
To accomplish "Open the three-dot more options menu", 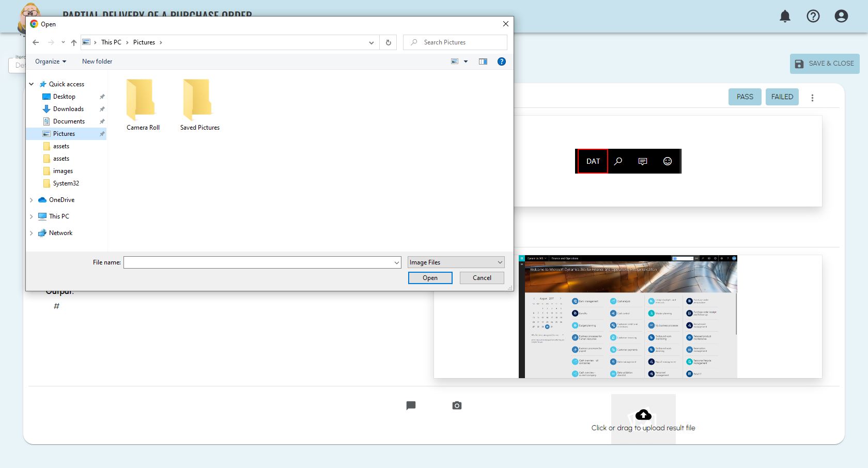I will pyautogui.click(x=812, y=98).
